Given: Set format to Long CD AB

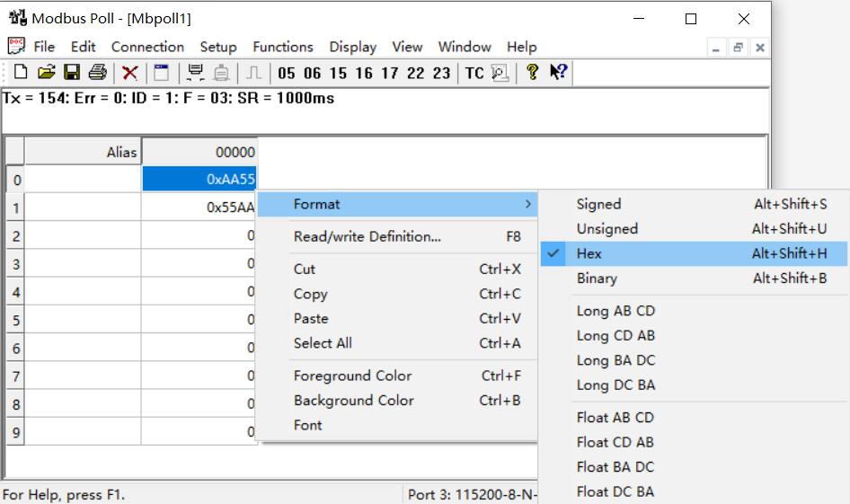Looking at the screenshot, I should tap(694, 335).
